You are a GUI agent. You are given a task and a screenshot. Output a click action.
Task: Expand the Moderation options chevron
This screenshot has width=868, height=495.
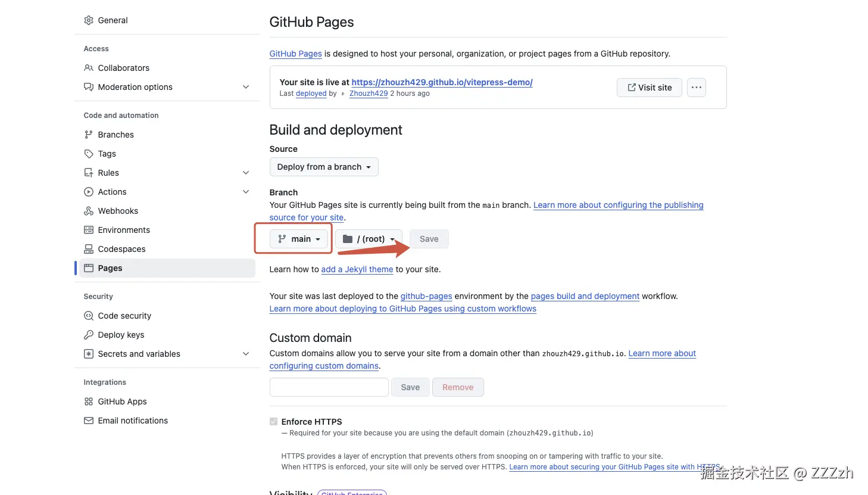[x=246, y=87]
